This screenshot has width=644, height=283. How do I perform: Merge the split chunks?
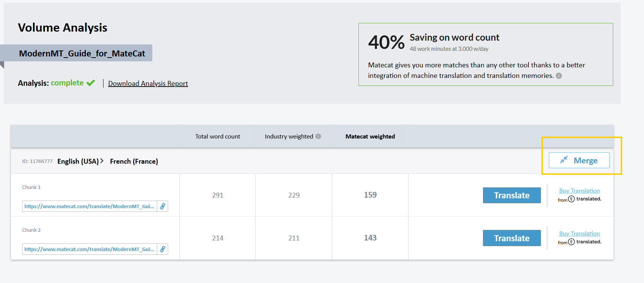[x=579, y=160]
